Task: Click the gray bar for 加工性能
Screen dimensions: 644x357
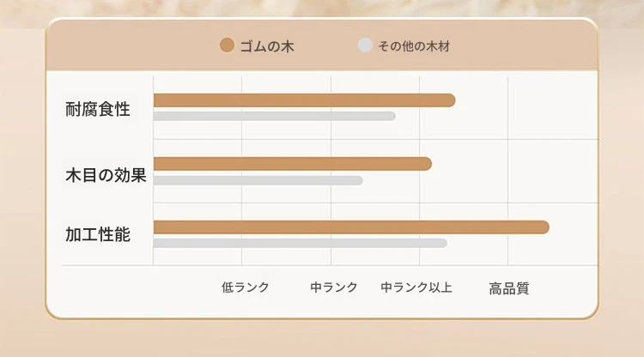Action: point(301,244)
